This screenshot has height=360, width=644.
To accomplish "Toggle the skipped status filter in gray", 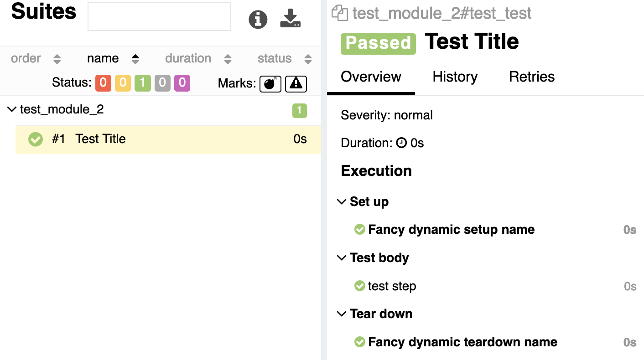I will point(162,83).
